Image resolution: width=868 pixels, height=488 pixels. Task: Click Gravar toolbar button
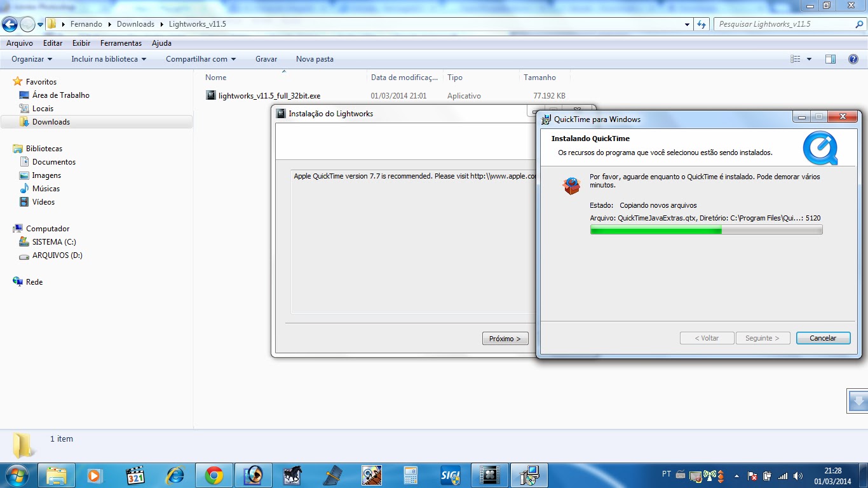pyautogui.click(x=266, y=59)
